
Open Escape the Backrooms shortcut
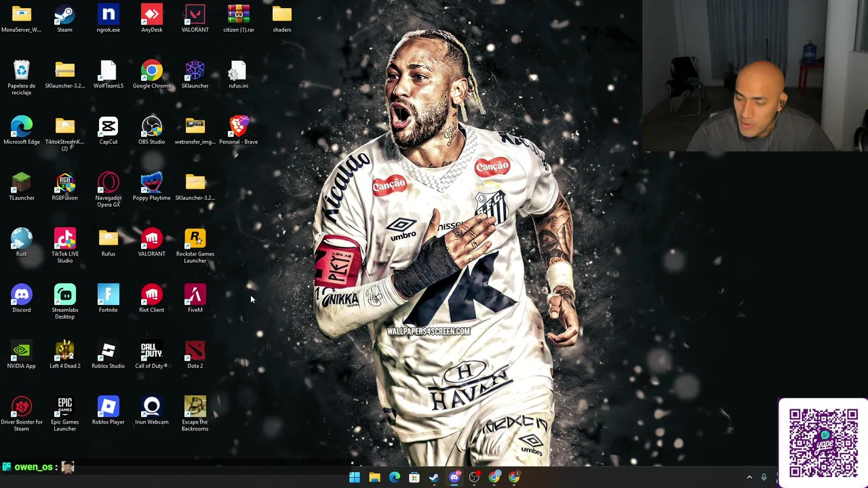point(195,413)
